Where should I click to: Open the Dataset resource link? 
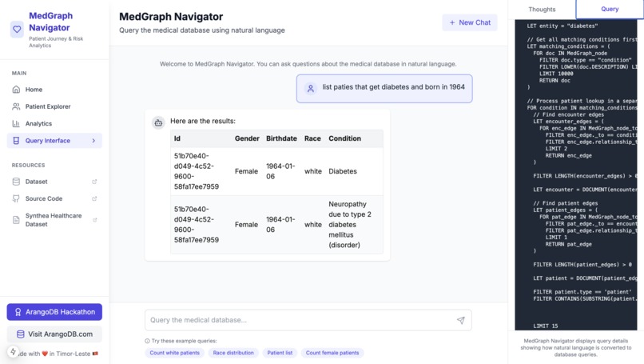click(54, 182)
